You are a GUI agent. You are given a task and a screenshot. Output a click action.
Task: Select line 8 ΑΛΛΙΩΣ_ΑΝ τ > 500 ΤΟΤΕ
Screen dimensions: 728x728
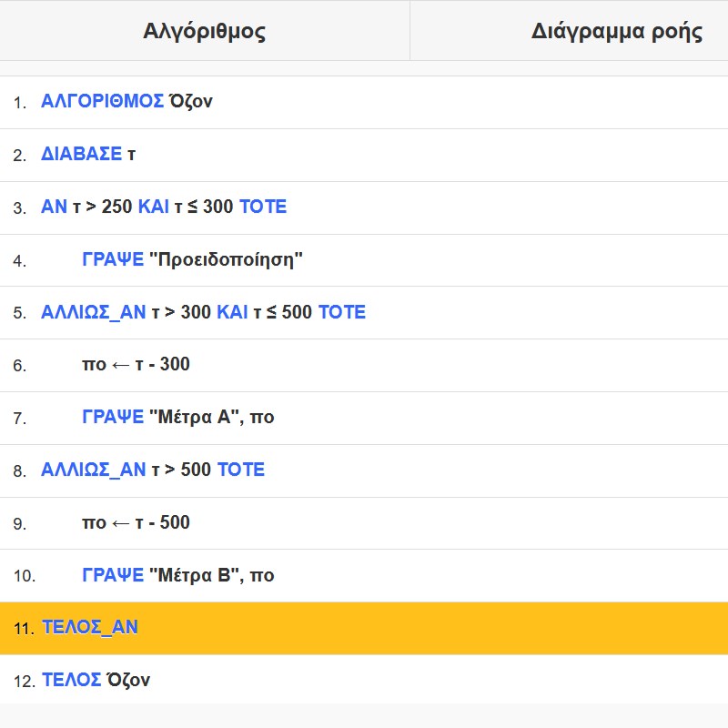point(364,470)
